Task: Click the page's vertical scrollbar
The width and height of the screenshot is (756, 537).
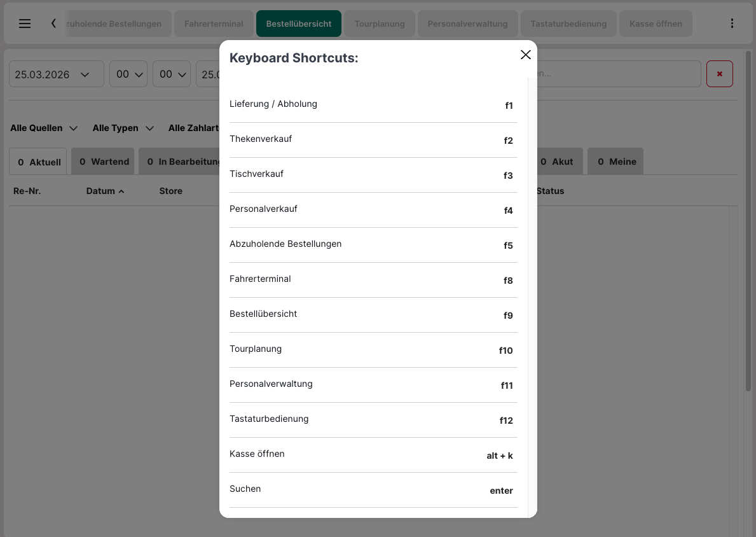Action: (x=748, y=223)
